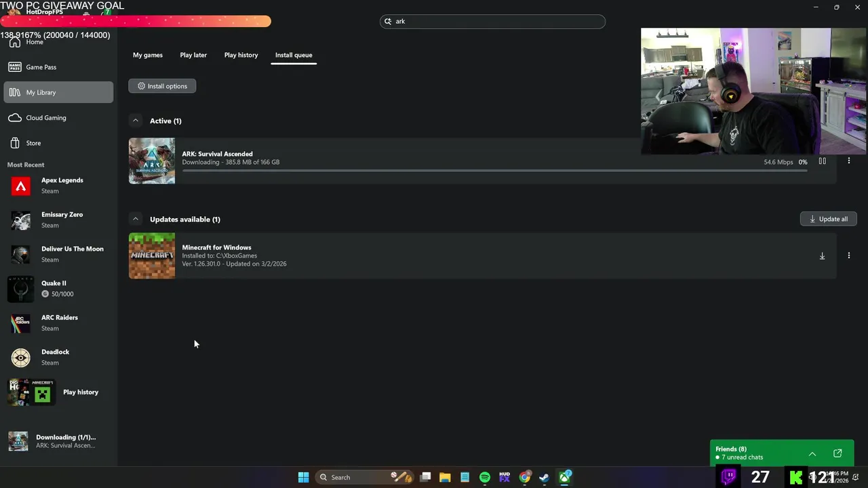The image size is (868, 488).
Task: Open Install options
Action: click(162, 86)
